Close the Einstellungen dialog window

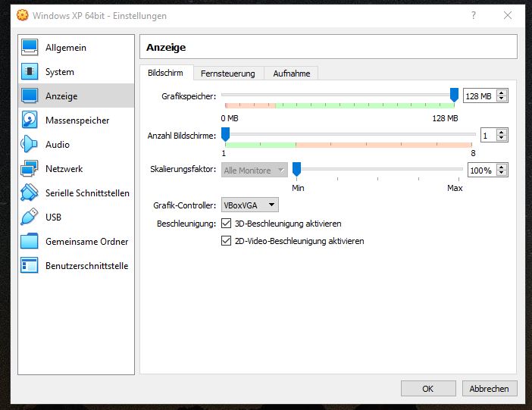click(508, 15)
